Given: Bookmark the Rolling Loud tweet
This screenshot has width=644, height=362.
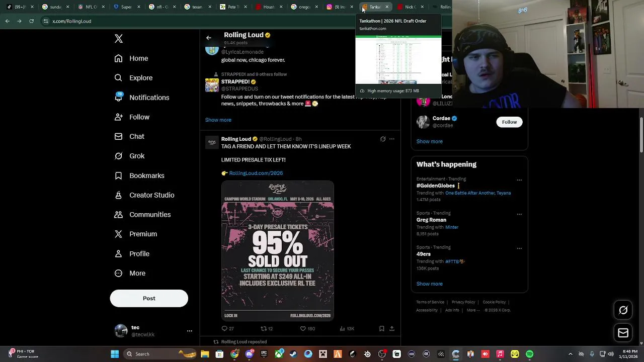Looking at the screenshot, I should click(382, 328).
